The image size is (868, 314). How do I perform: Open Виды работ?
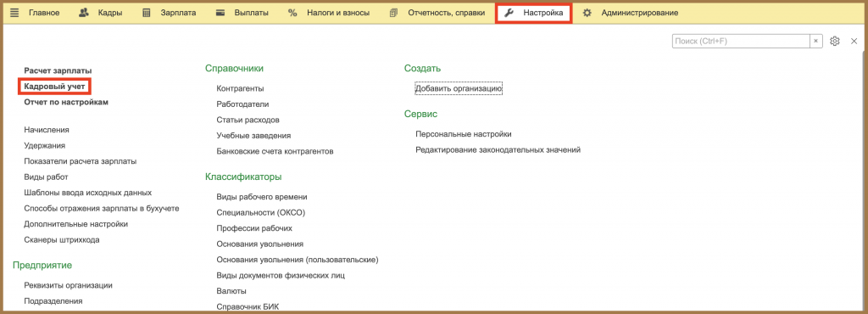click(46, 177)
